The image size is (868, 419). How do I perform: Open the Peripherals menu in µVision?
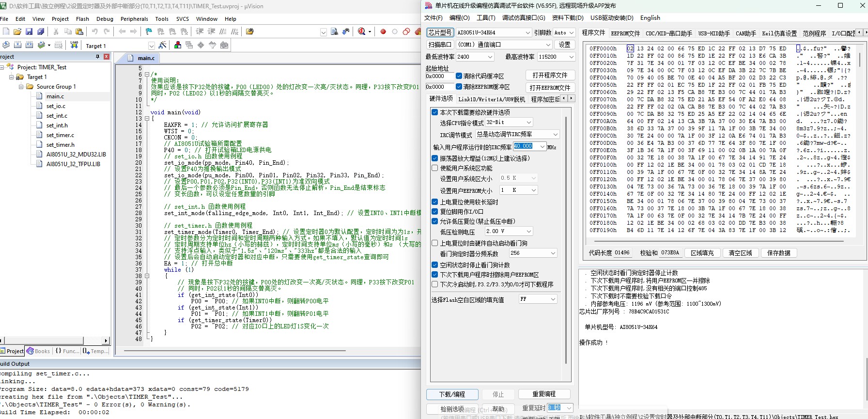(134, 19)
